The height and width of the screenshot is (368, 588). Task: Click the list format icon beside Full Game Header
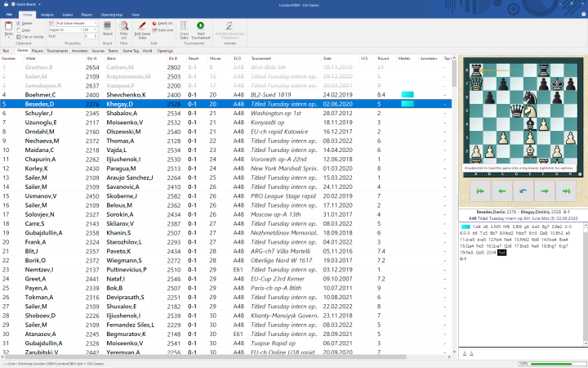click(51, 23)
